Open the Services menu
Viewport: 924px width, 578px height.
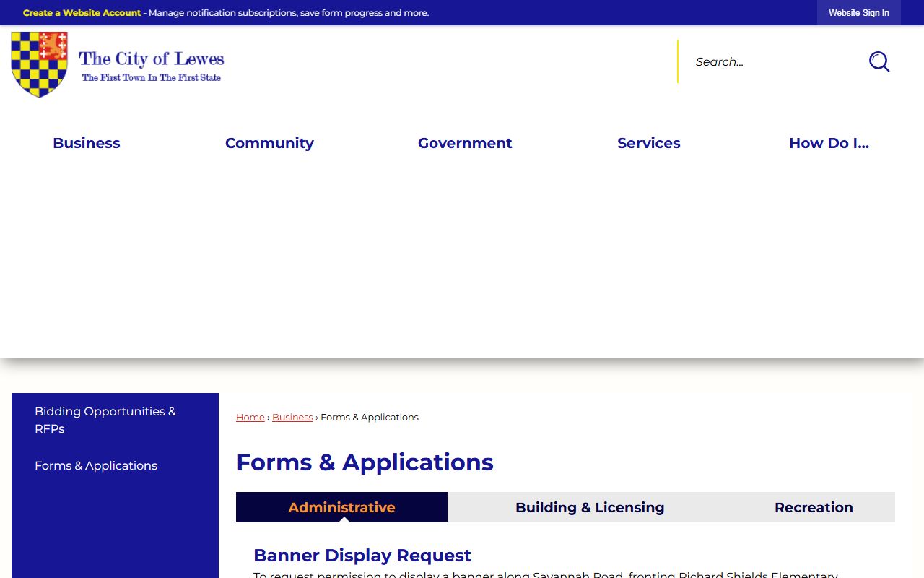649,143
